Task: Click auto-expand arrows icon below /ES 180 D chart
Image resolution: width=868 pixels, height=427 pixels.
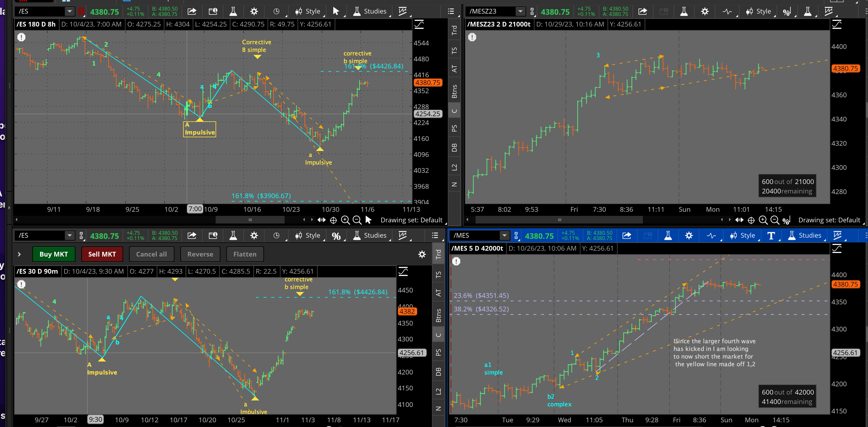Action: coord(321,220)
